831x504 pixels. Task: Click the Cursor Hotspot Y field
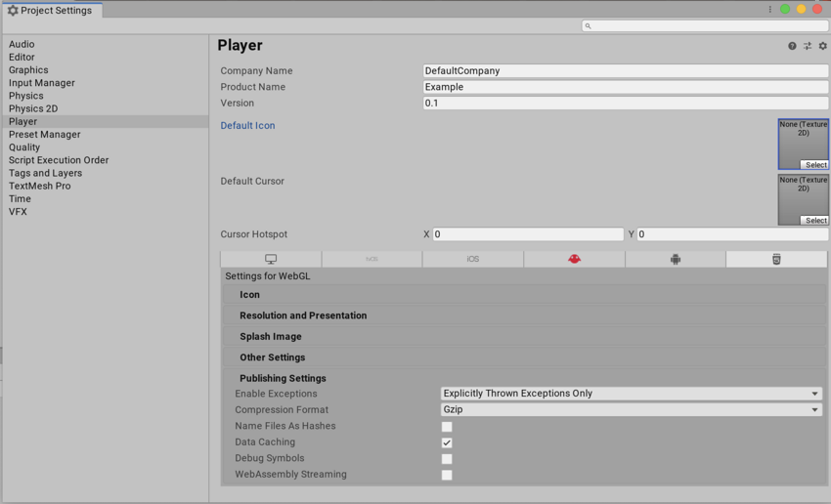732,234
